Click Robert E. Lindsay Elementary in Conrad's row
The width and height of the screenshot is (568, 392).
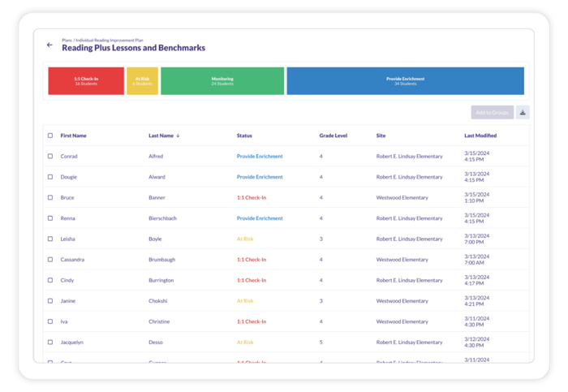pos(409,156)
